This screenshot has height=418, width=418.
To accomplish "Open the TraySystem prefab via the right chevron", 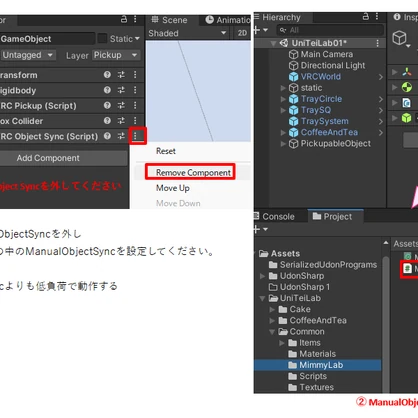I will (381, 122).
